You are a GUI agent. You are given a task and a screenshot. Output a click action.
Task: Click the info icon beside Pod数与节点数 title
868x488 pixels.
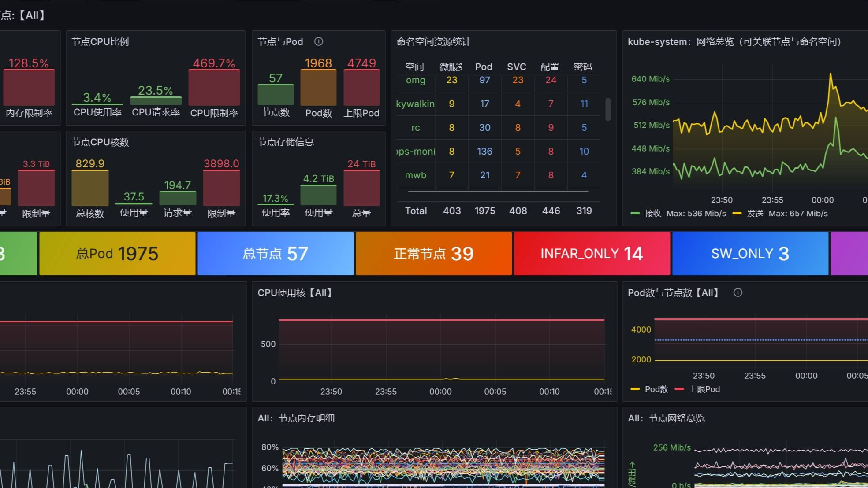738,292
